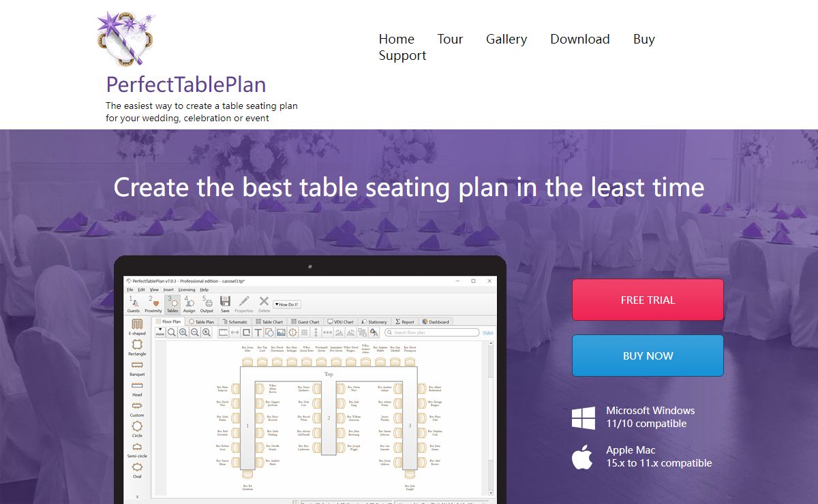Switch to the Floor Plan tab
Image resolution: width=818 pixels, height=504 pixels.
coord(168,321)
